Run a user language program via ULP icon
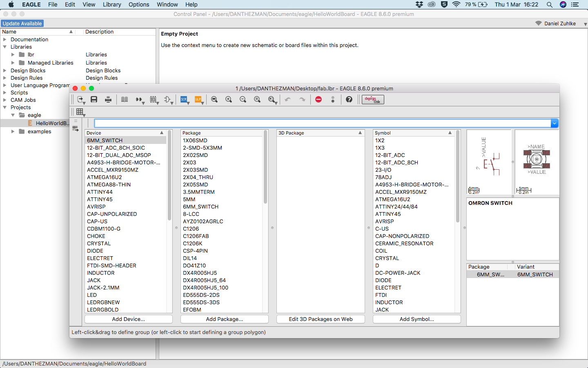The height and width of the screenshot is (368, 588). 198,99
